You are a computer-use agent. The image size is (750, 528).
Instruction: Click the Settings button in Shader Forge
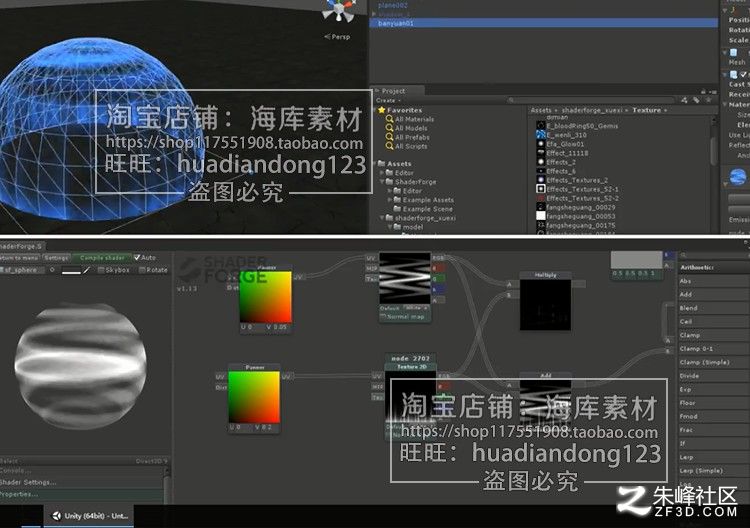pos(56,257)
